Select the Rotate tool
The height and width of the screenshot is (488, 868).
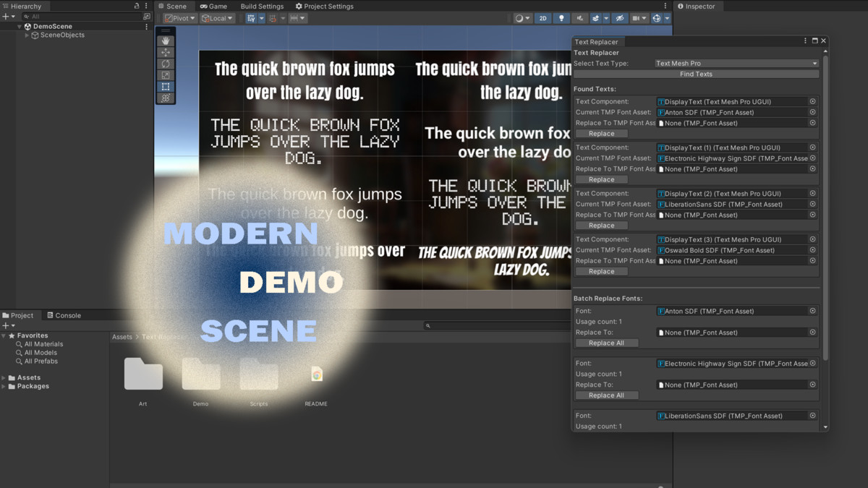[x=166, y=64]
